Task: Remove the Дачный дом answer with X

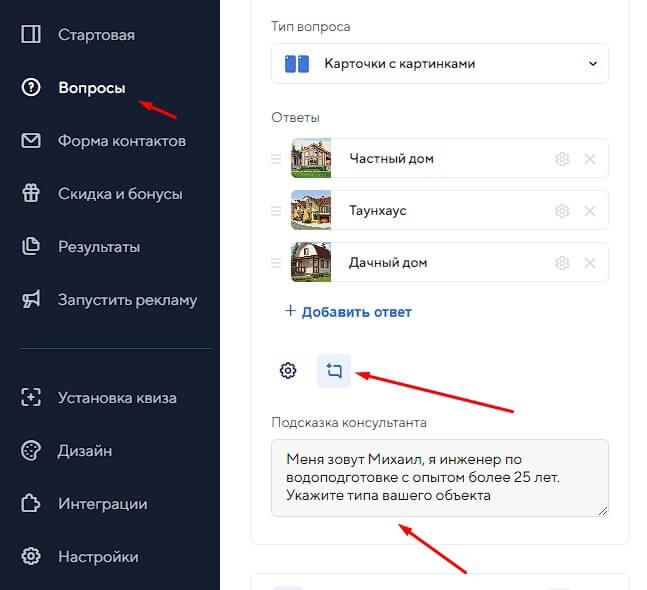Action: coord(590,263)
